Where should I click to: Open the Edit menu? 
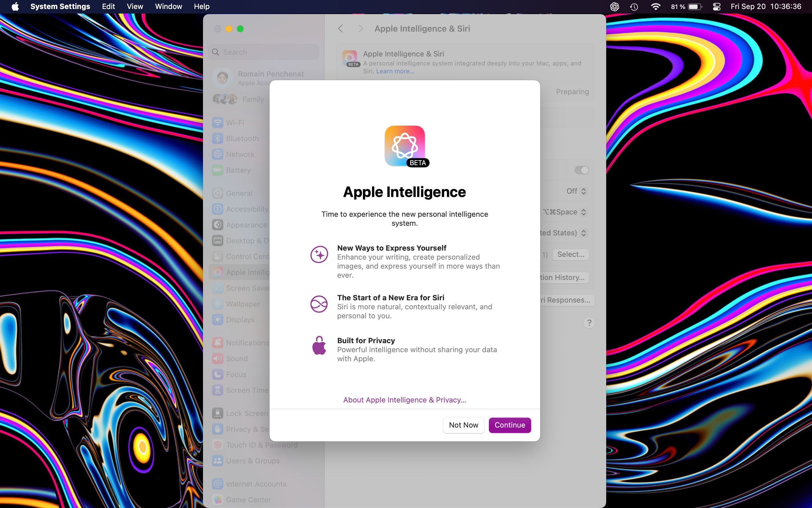coord(108,6)
